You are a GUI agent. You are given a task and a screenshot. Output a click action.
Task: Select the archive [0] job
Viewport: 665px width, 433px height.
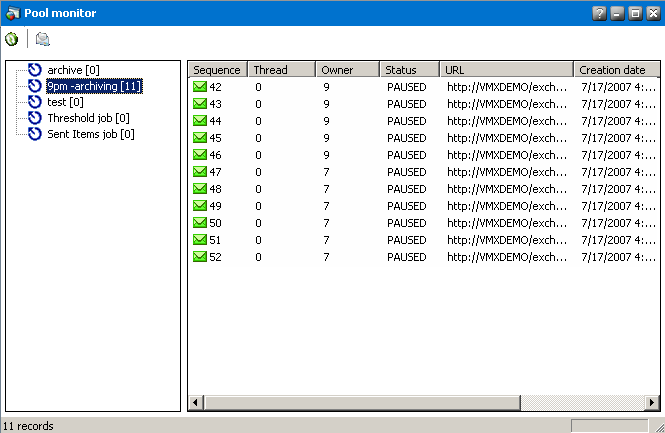click(x=73, y=70)
